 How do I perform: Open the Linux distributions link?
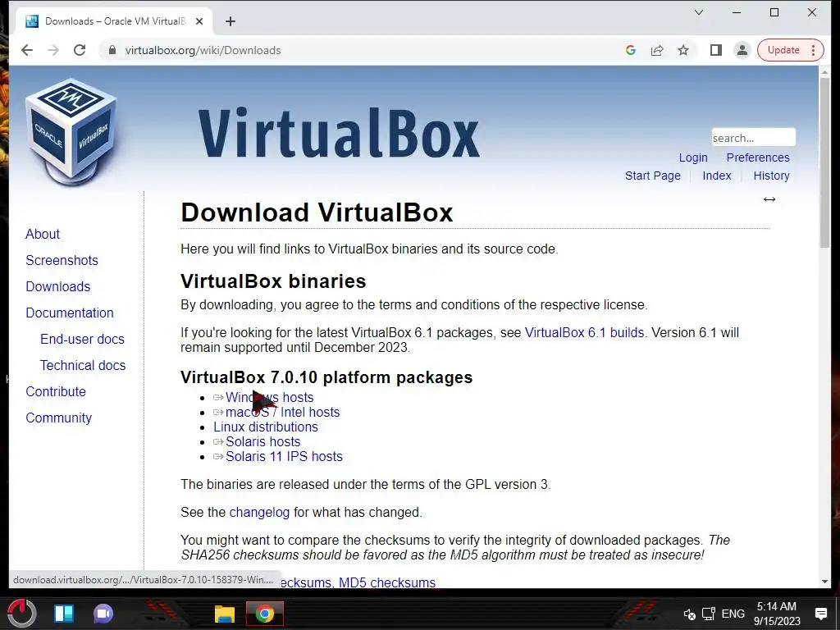[x=265, y=427]
